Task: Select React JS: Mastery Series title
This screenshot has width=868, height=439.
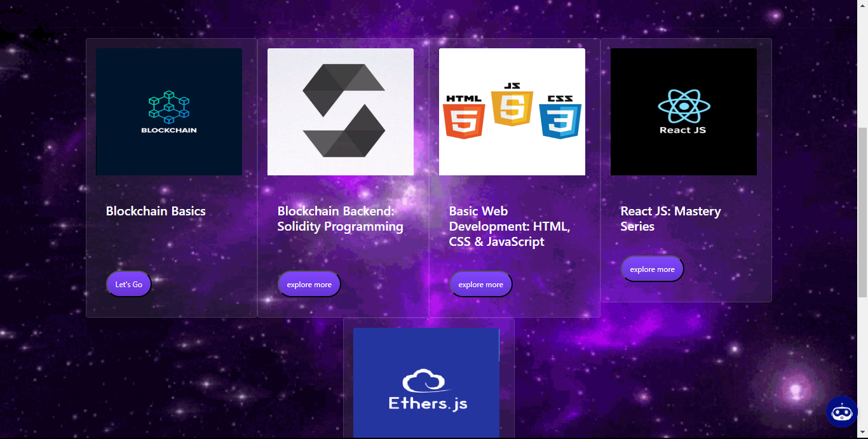Action: coord(671,219)
